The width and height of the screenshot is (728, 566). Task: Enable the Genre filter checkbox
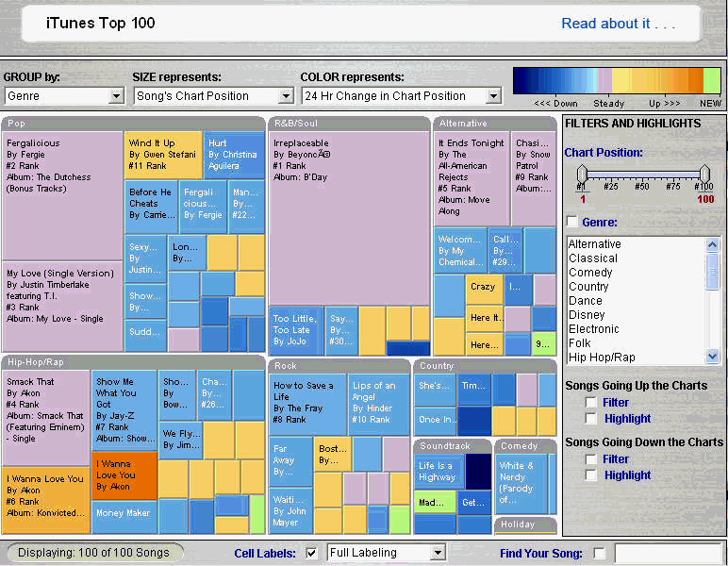point(571,222)
